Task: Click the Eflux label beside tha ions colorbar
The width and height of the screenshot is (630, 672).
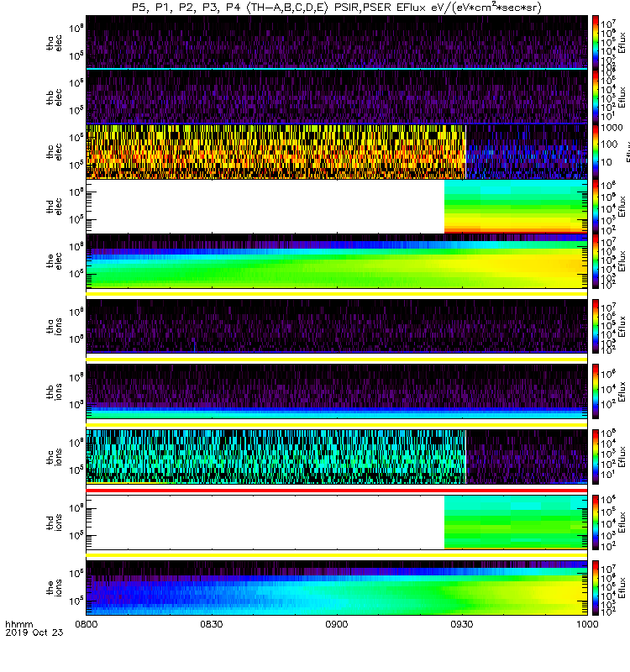Action: point(622,326)
